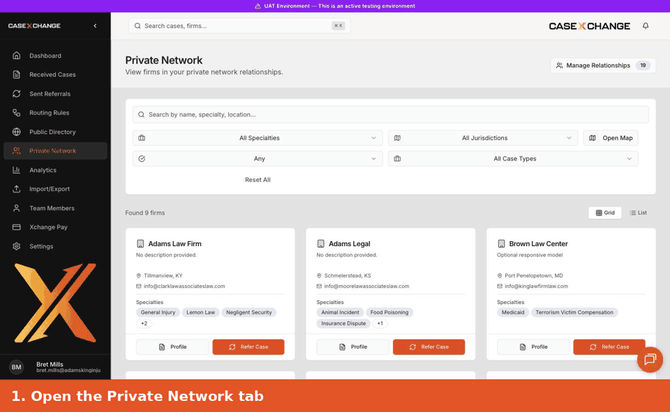Image resolution: width=670 pixels, height=412 pixels.
Task: Click the Animal Incident tag
Action: 340,312
